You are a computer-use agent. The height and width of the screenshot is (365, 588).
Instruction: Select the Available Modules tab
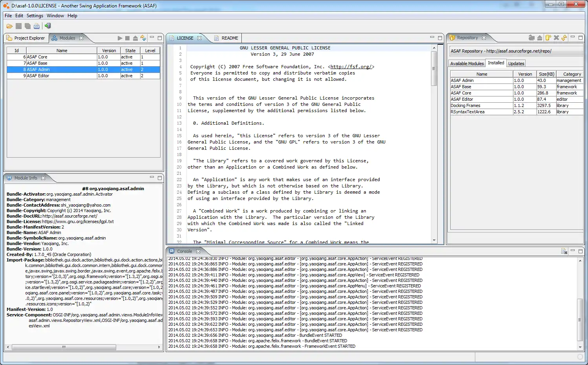(x=467, y=64)
